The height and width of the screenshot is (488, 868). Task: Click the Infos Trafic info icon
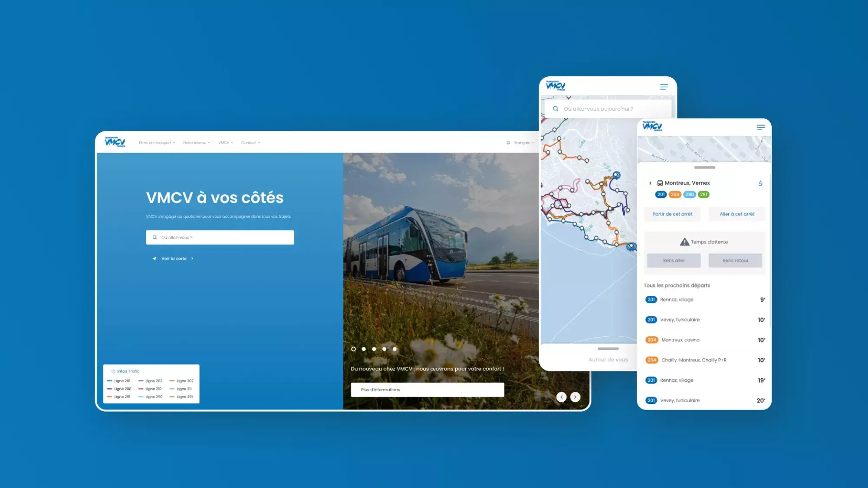click(x=113, y=371)
